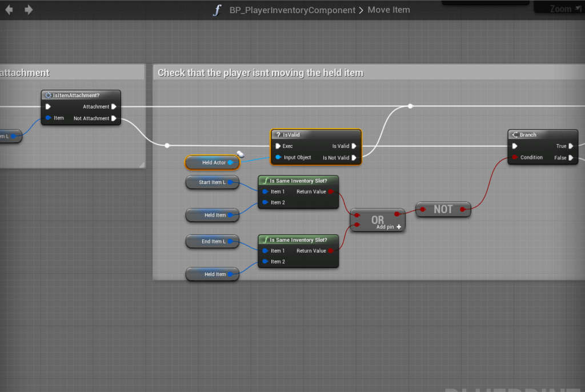This screenshot has height=392, width=585.
Task: Click the Is Not Valid output pin
Action: tap(354, 158)
